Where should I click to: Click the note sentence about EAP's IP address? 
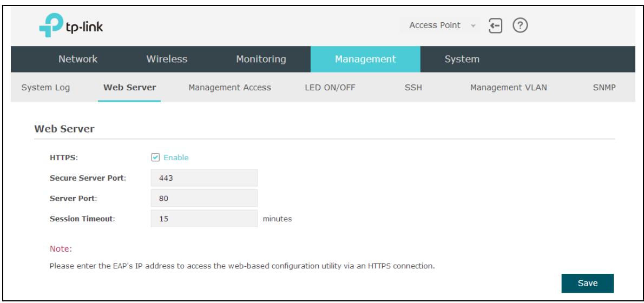[x=242, y=266]
